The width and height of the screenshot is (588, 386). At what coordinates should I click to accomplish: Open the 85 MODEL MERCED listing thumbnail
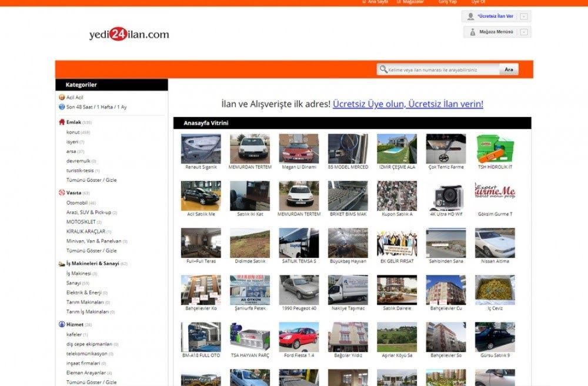pyautogui.click(x=348, y=149)
